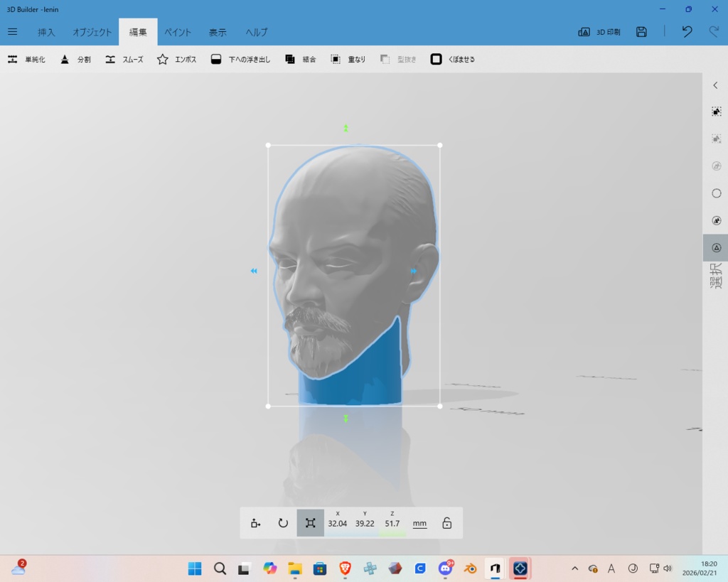This screenshot has width=728, height=582.
Task: Expand the system tray hidden icons chevron
Action: coord(574,568)
